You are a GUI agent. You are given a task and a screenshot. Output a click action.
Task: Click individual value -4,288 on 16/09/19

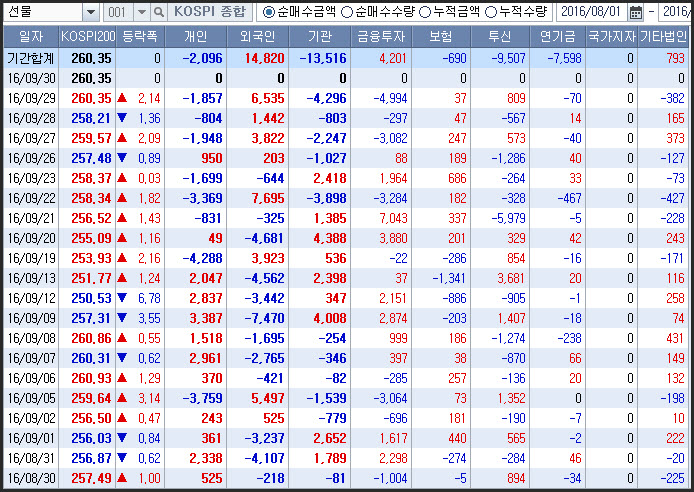(202, 258)
